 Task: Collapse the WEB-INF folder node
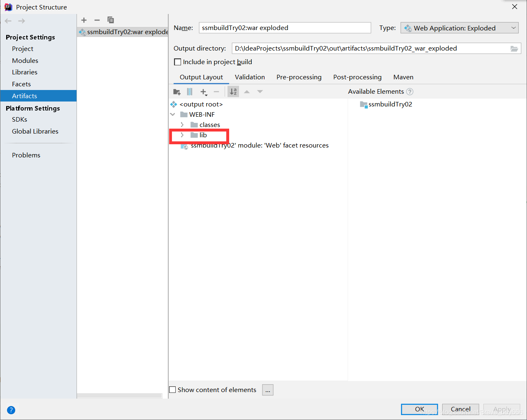coord(173,115)
